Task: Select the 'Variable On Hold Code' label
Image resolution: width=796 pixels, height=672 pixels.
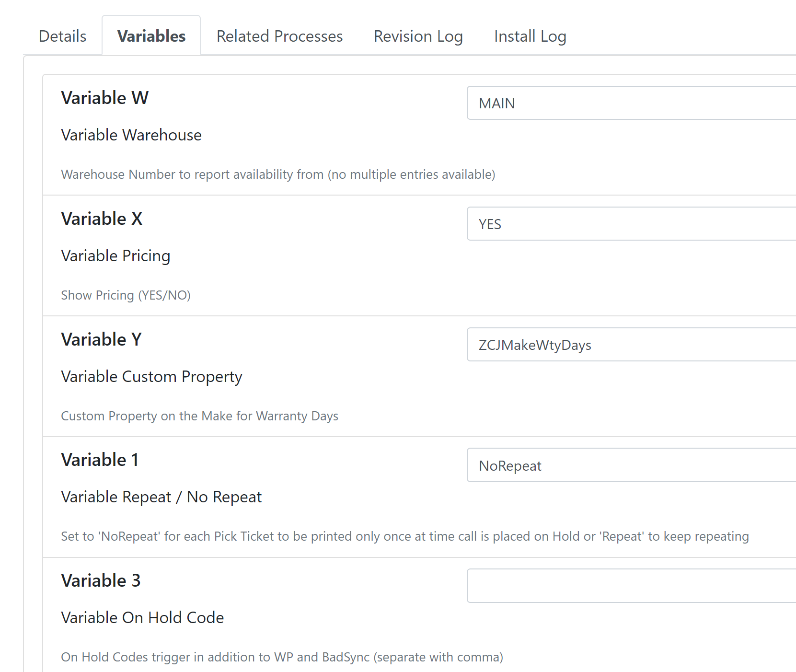Action: tap(142, 618)
